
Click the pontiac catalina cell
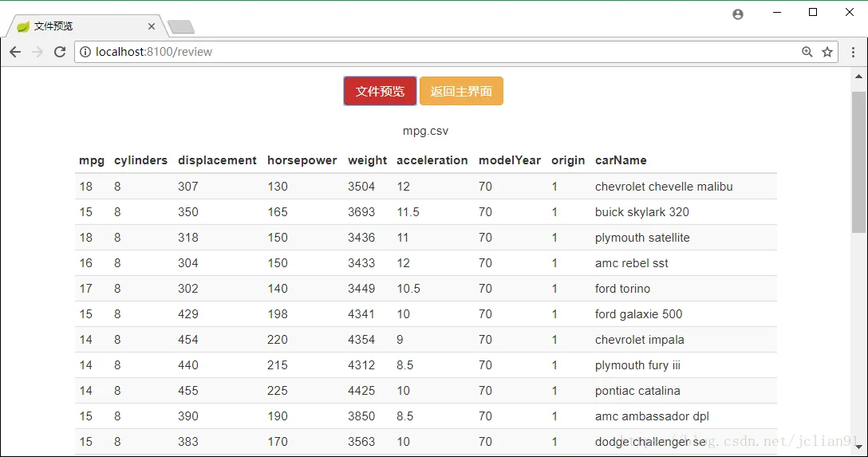click(637, 390)
